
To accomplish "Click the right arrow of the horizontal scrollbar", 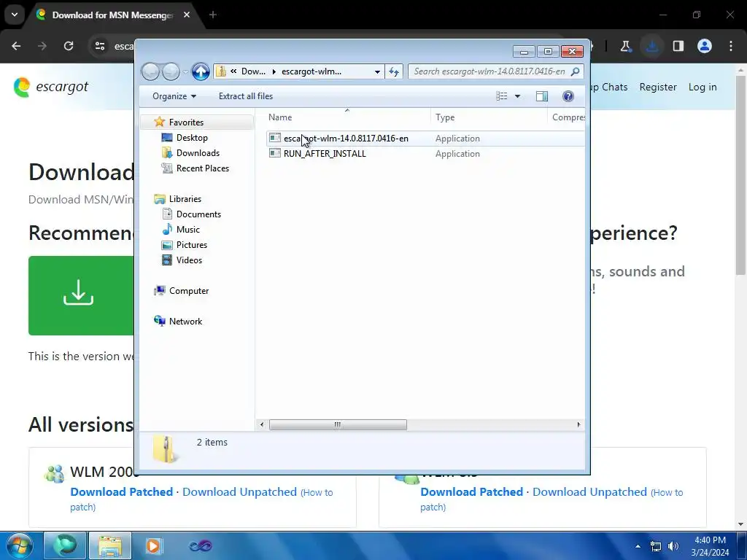I will point(578,425).
